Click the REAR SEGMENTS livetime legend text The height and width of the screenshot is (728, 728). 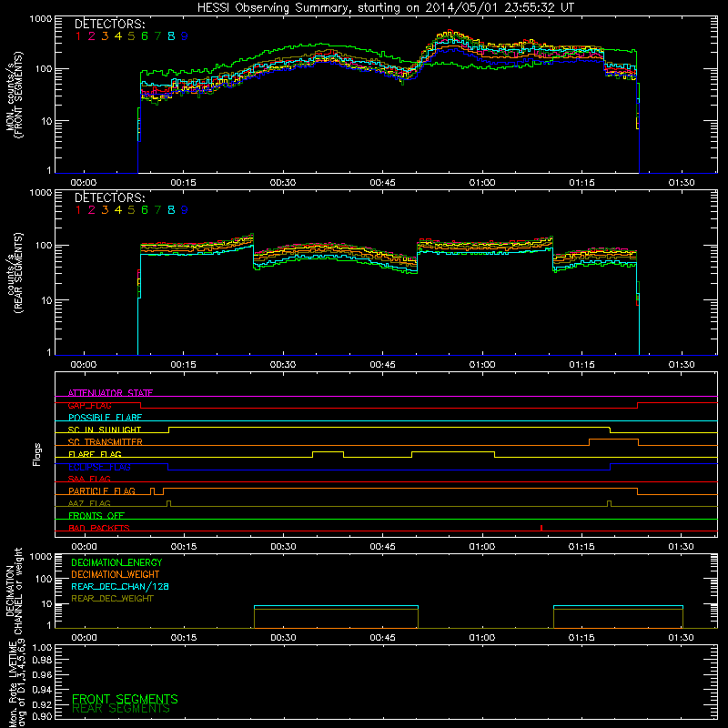121,709
